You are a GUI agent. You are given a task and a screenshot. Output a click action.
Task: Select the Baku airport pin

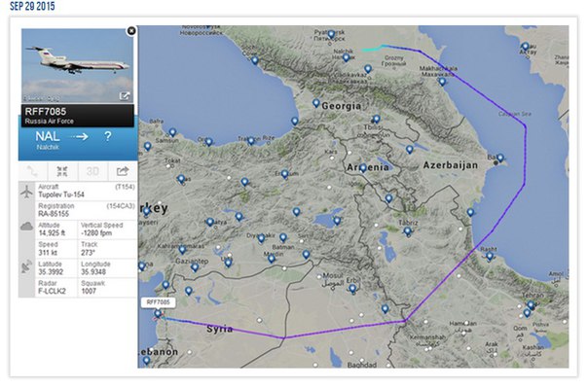coord(499,158)
